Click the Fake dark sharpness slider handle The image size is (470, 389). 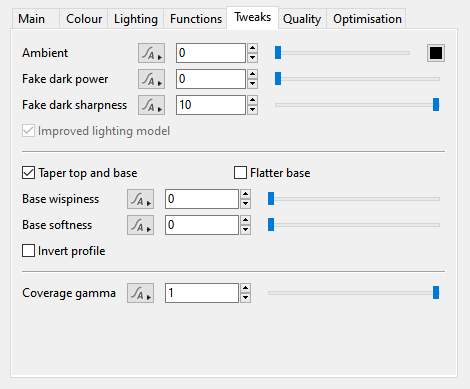[436, 105]
